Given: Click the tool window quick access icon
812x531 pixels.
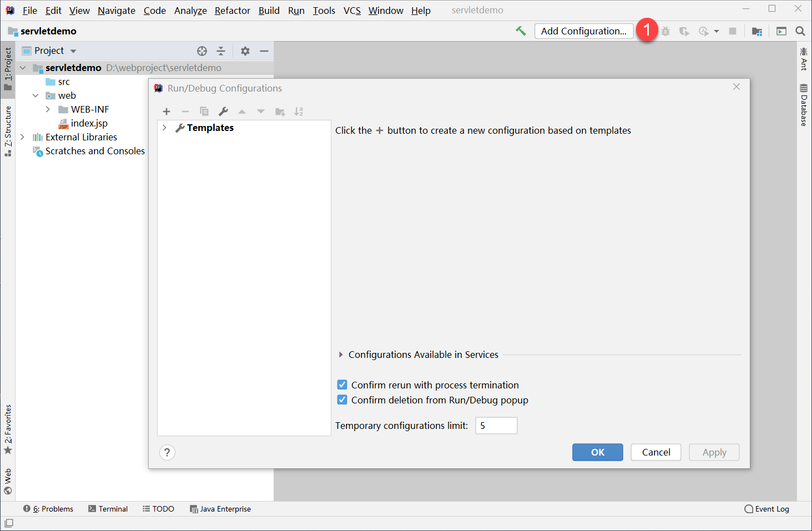Looking at the screenshot, I should 9,523.
